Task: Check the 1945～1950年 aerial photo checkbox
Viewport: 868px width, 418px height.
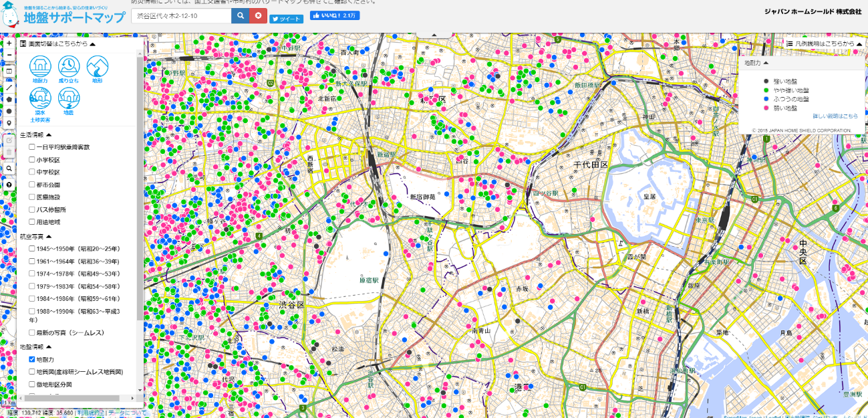Action: coord(32,249)
